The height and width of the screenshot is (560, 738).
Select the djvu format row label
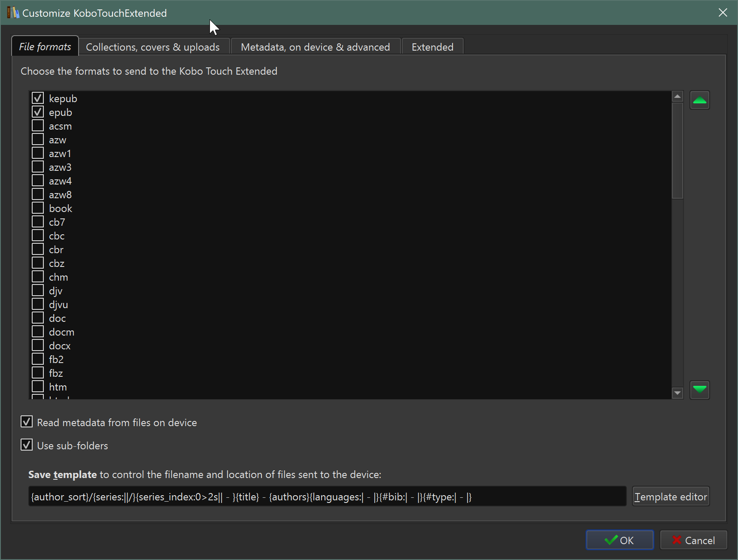(58, 305)
